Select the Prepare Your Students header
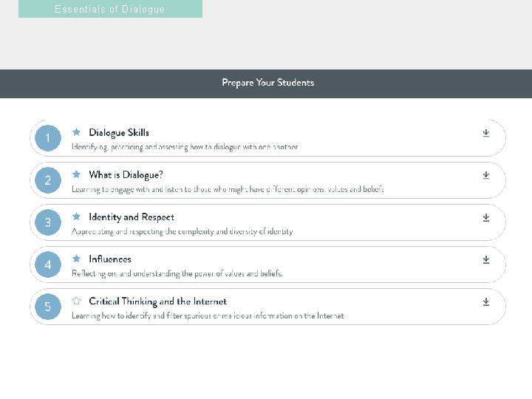This screenshot has width=532, height=399. (268, 83)
